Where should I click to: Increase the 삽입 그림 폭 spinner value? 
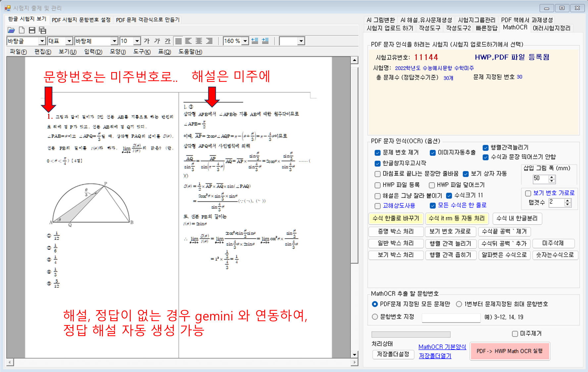click(552, 177)
